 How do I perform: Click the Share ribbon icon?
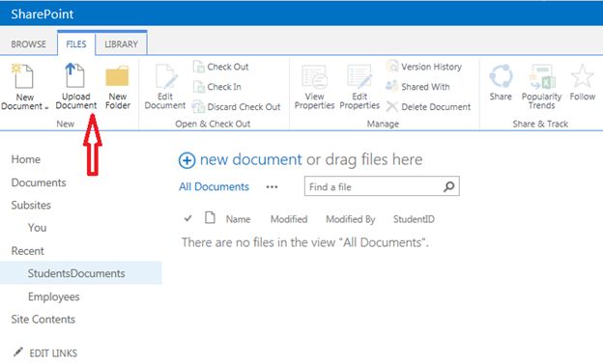[501, 76]
